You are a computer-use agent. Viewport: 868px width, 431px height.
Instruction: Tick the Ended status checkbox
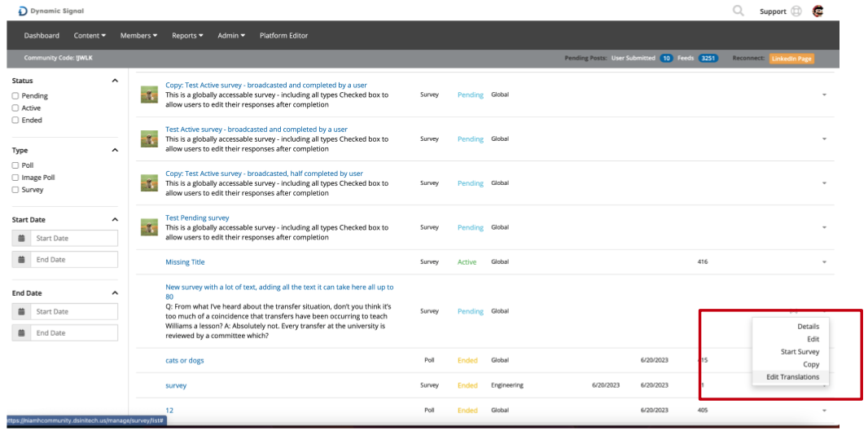pos(15,120)
